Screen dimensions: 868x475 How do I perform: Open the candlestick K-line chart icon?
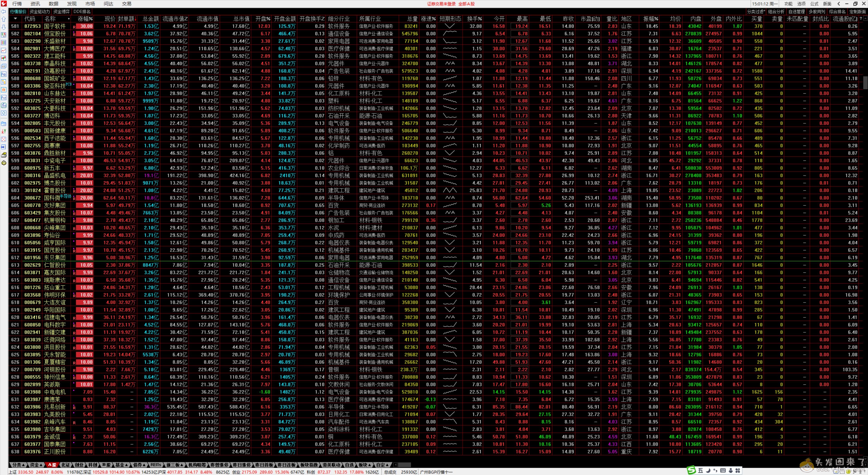tap(4, 58)
